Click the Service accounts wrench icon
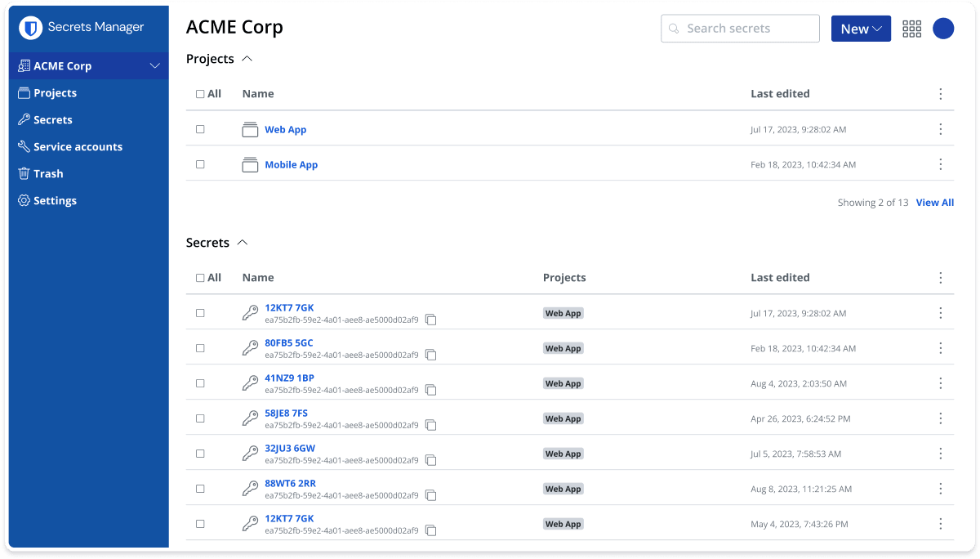Screen dimensions: 980x559 (x=24, y=146)
